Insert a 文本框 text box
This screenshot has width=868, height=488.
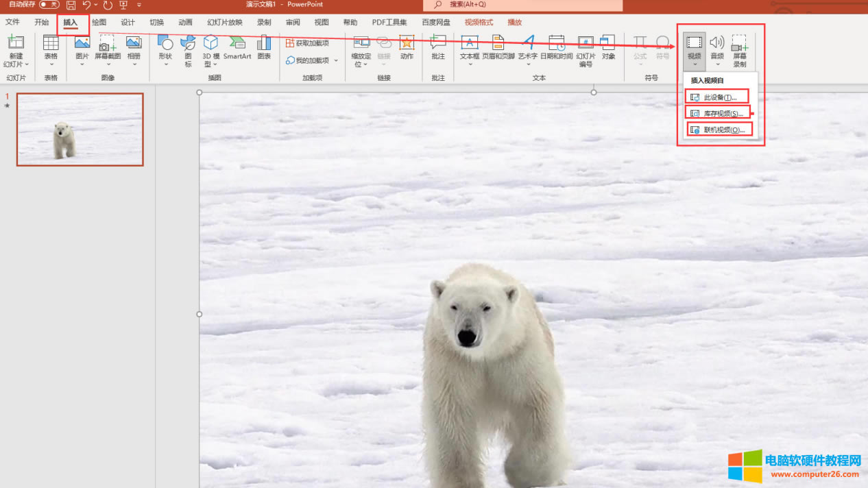469,43
